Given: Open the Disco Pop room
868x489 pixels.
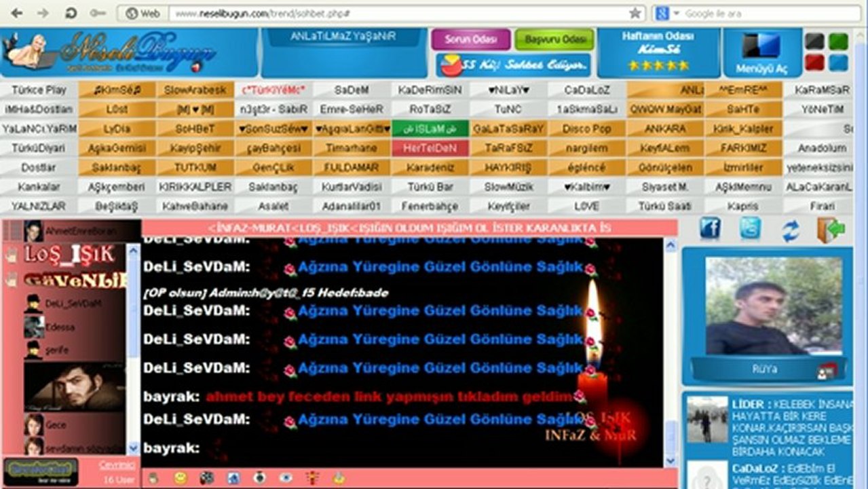Looking at the screenshot, I should (586, 128).
